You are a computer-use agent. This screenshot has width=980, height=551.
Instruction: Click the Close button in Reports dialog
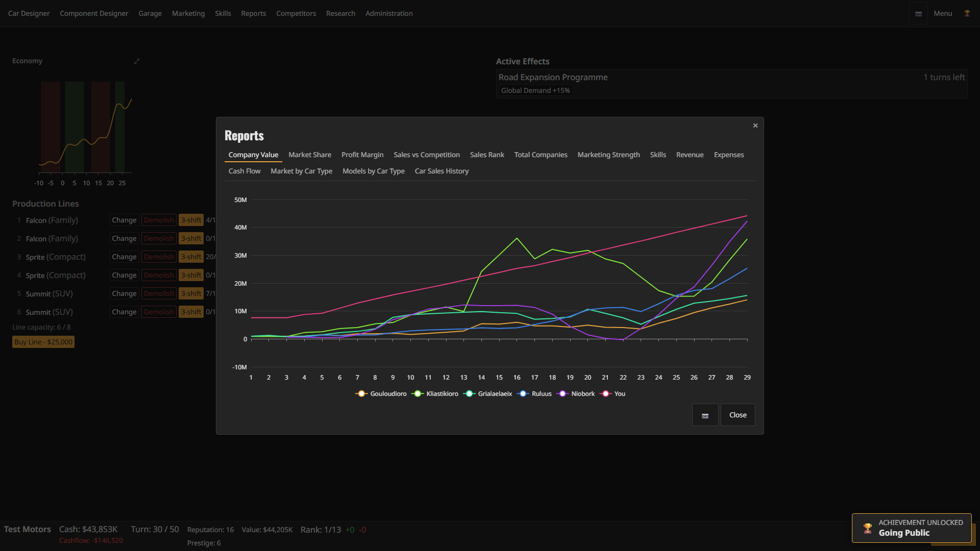tap(738, 415)
